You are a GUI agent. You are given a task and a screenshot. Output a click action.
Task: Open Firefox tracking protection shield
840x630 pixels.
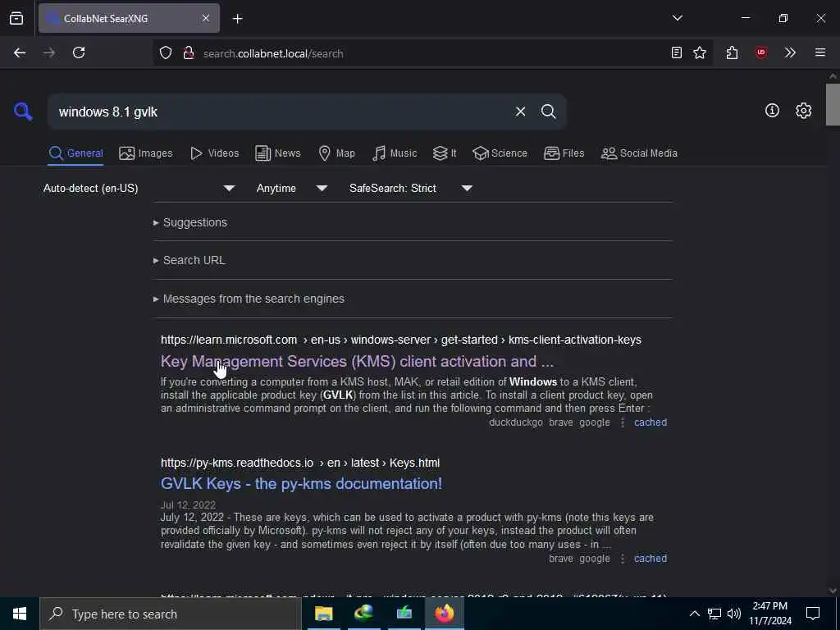166,52
